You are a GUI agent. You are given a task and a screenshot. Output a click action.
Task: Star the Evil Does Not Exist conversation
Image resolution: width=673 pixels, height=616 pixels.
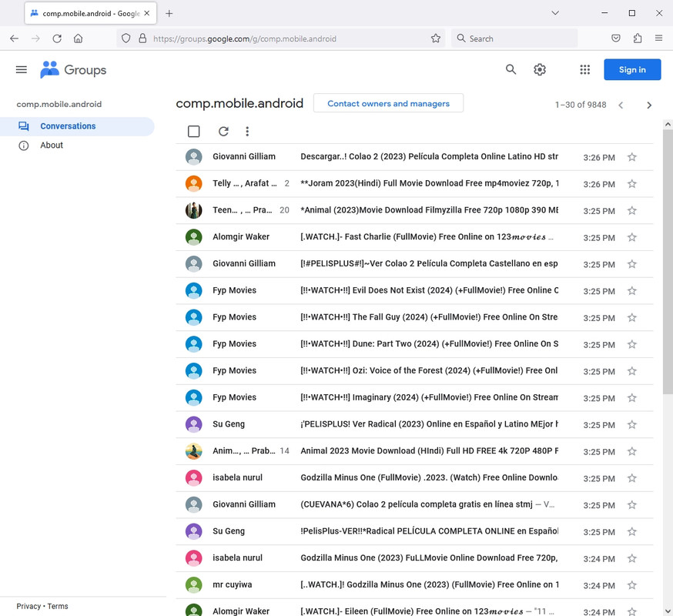631,291
